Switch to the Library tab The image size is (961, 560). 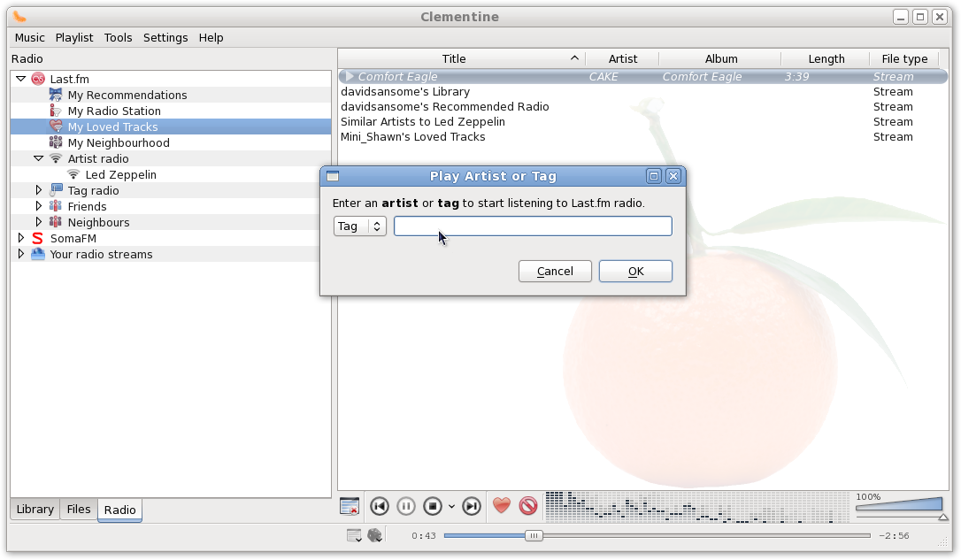pos(35,510)
